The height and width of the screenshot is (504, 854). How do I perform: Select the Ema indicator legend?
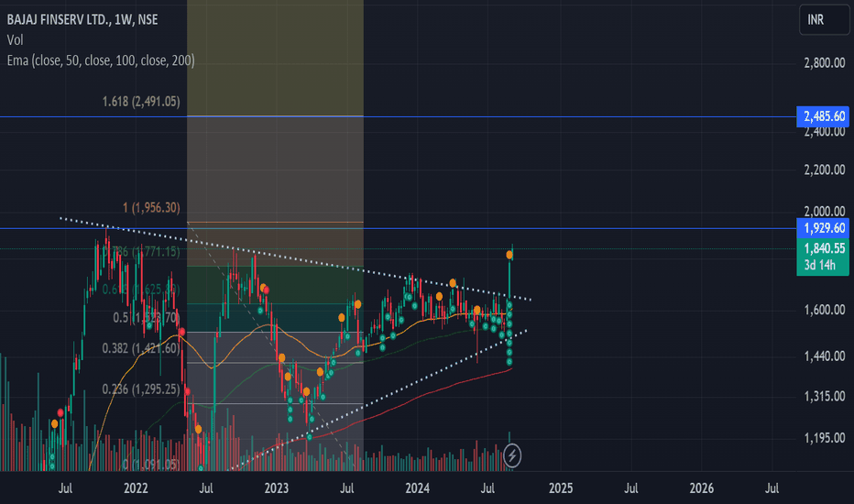click(101, 60)
